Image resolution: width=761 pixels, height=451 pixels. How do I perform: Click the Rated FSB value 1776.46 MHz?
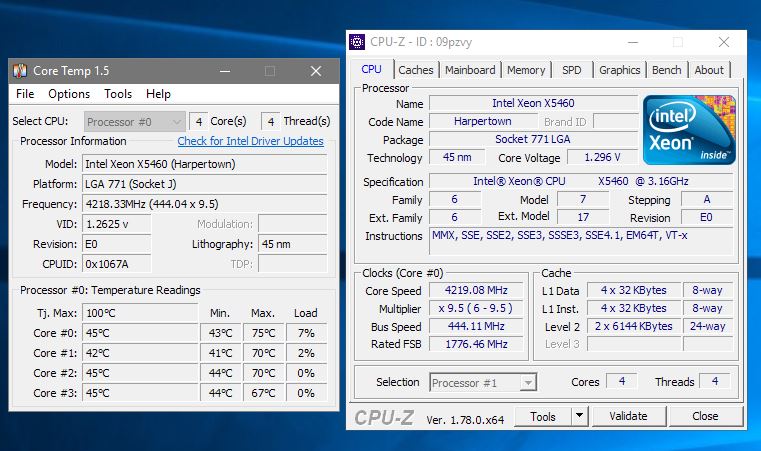(x=476, y=344)
